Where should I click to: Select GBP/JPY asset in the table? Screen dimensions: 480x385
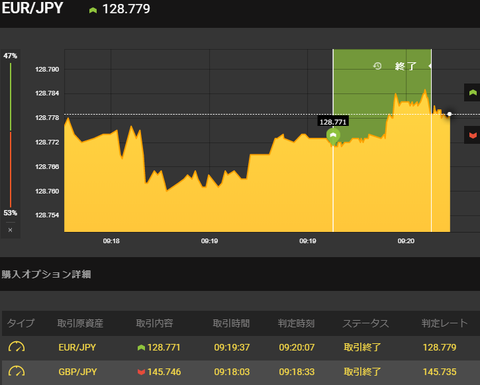click(x=78, y=372)
